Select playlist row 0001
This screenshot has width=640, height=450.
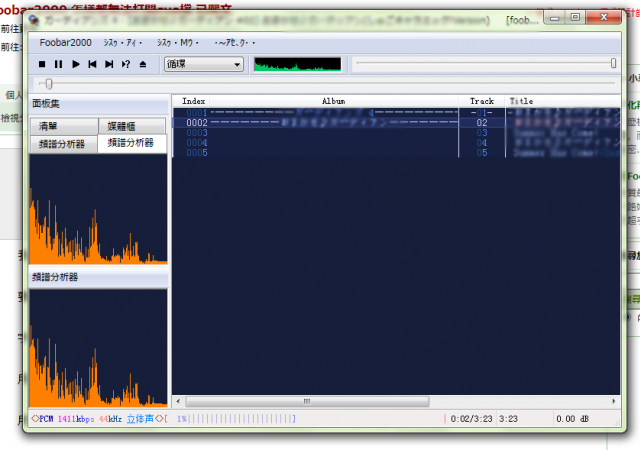pyautogui.click(x=396, y=113)
